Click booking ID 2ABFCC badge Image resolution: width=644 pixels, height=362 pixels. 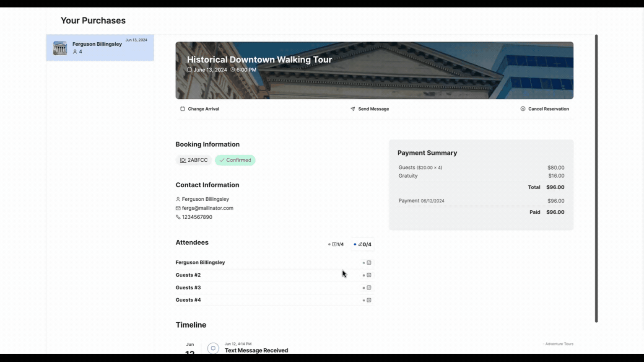click(x=194, y=160)
